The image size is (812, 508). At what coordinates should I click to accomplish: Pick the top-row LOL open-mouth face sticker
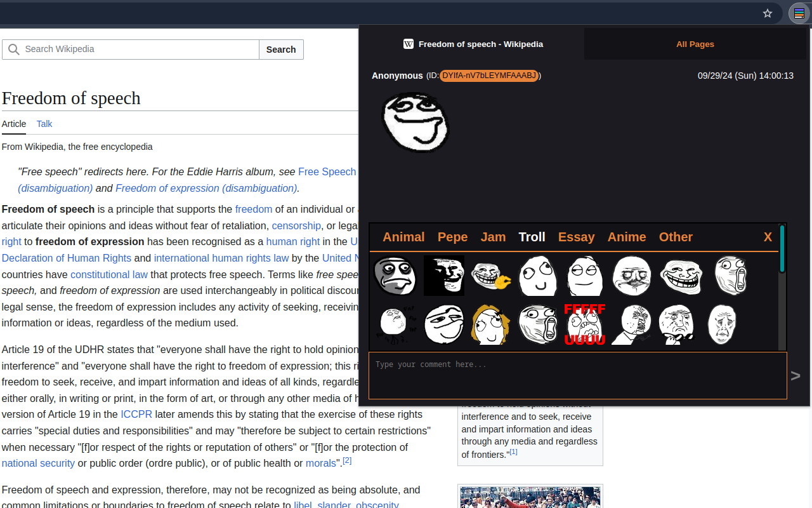click(x=731, y=276)
